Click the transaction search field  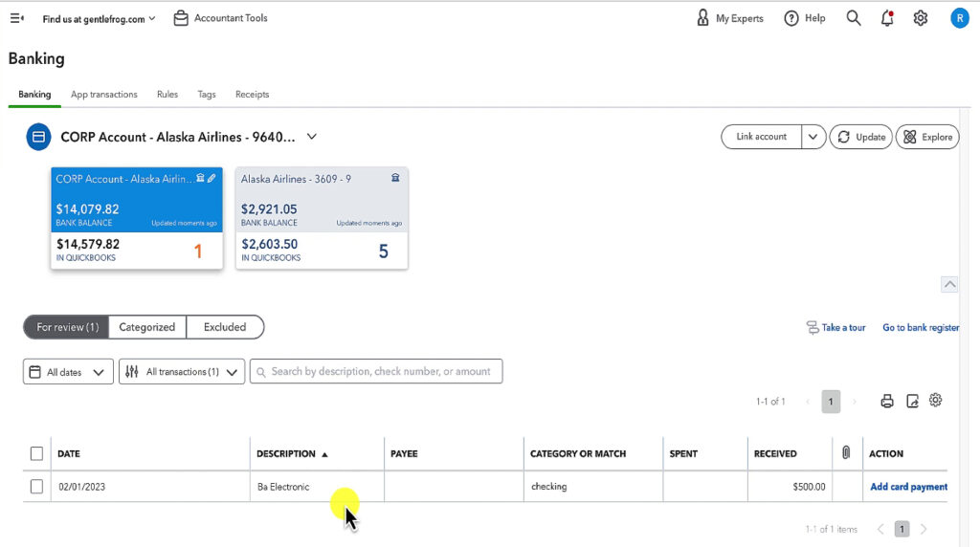click(376, 372)
